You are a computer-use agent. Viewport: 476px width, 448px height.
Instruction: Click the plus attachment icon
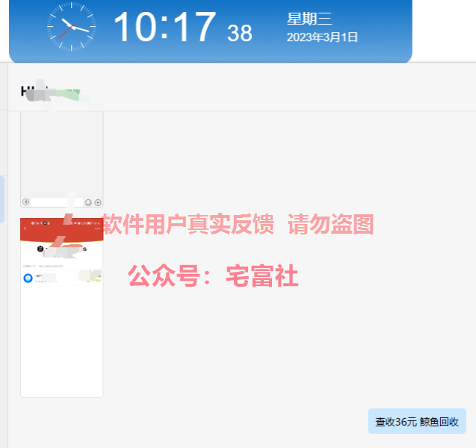(98, 202)
